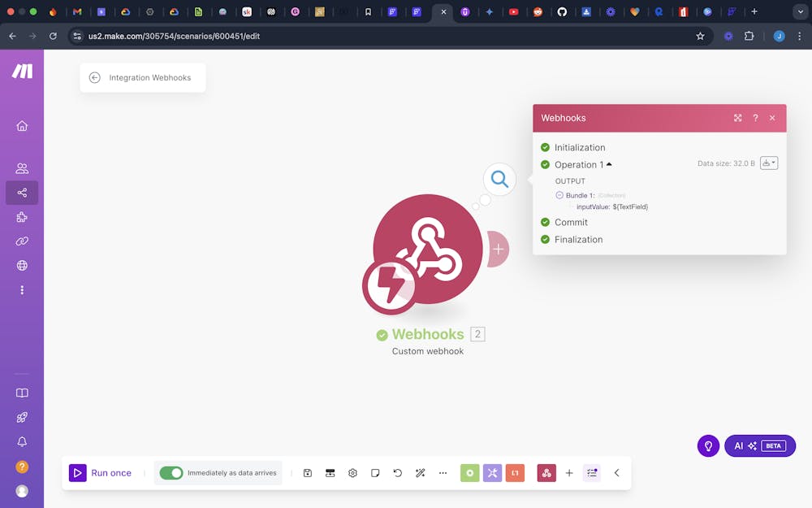Save the scenario with the disk icon
812x508 pixels.
click(x=308, y=473)
